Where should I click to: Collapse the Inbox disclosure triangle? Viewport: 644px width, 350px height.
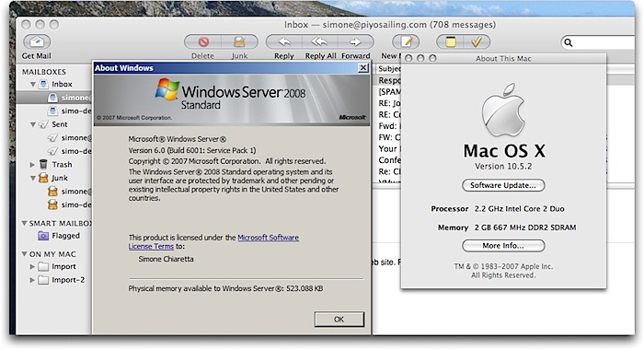32,85
